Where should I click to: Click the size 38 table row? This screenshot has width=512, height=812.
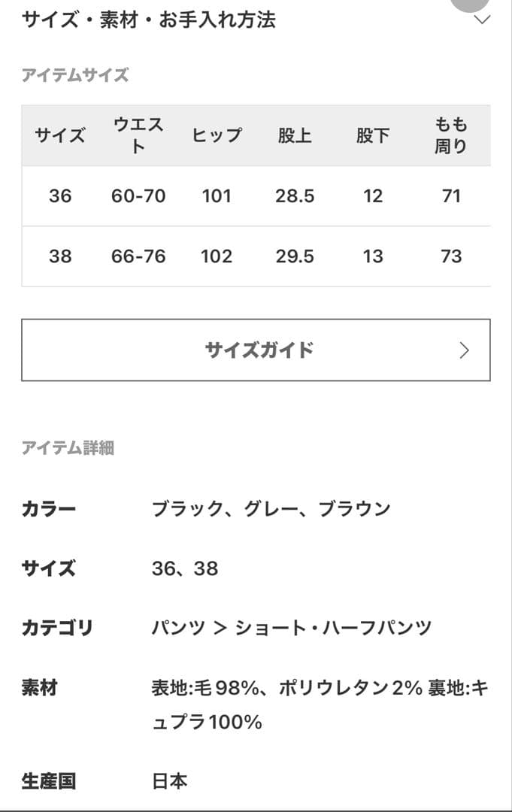coord(256,256)
